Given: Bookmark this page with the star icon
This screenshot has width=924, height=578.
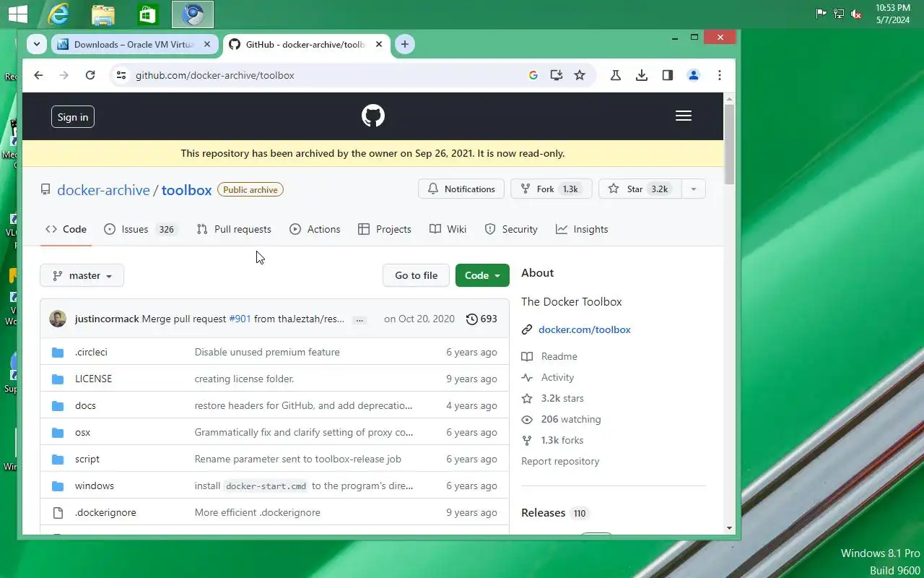Looking at the screenshot, I should (x=580, y=75).
